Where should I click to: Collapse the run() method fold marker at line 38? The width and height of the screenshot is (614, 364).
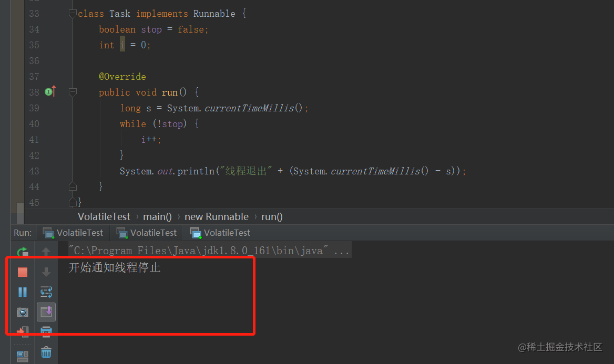[x=73, y=92]
